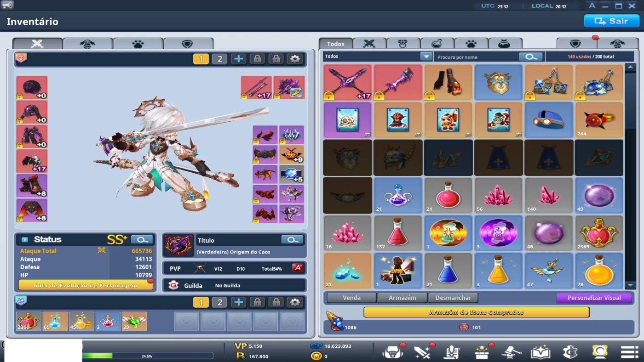Click the title emblem beside Título
Screen dimensions: 644x362
178,245
